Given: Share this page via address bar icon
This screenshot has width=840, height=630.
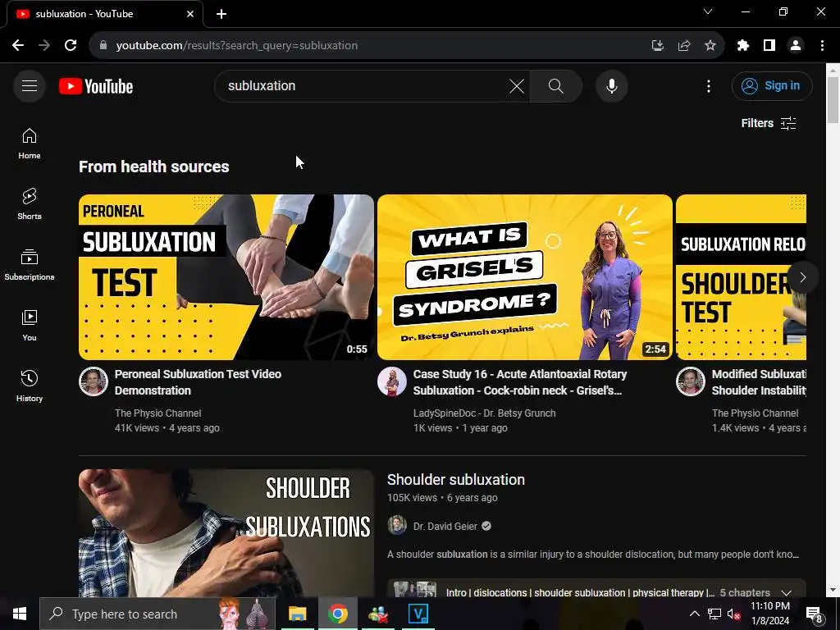Looking at the screenshot, I should [x=683, y=46].
